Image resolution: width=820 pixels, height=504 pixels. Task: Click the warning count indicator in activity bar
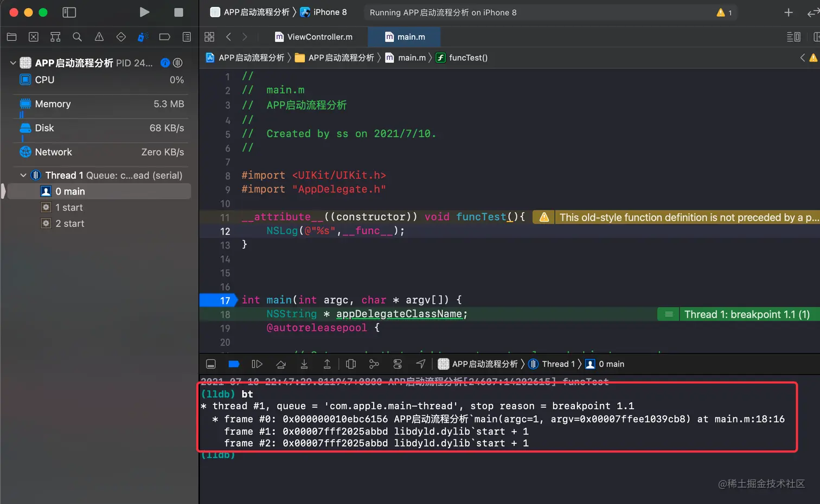coord(725,12)
